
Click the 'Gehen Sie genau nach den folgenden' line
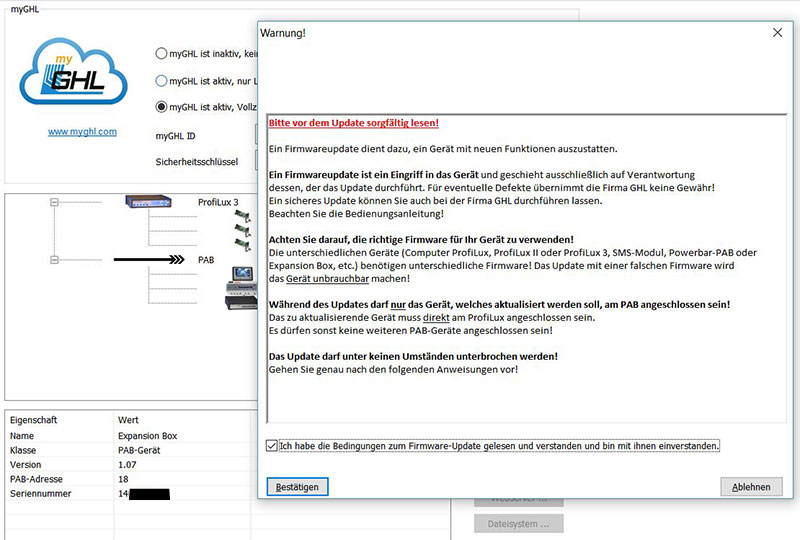pos(393,369)
